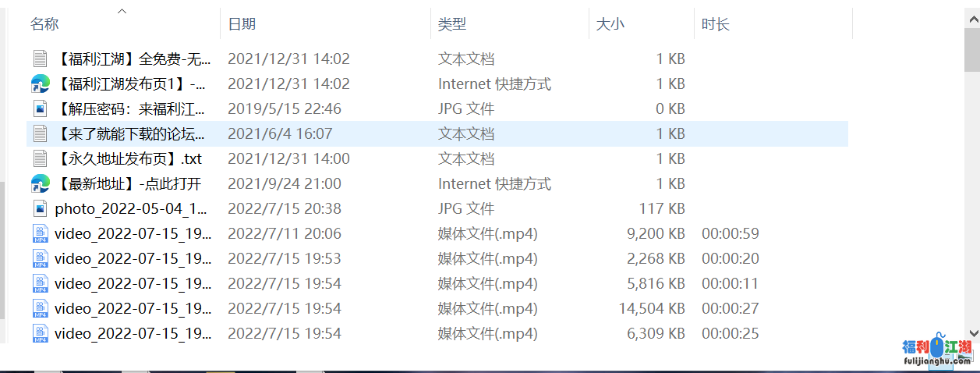Click the Edge icon beside 【最新地址】-点此打开
The image size is (980, 373).
[40, 183]
